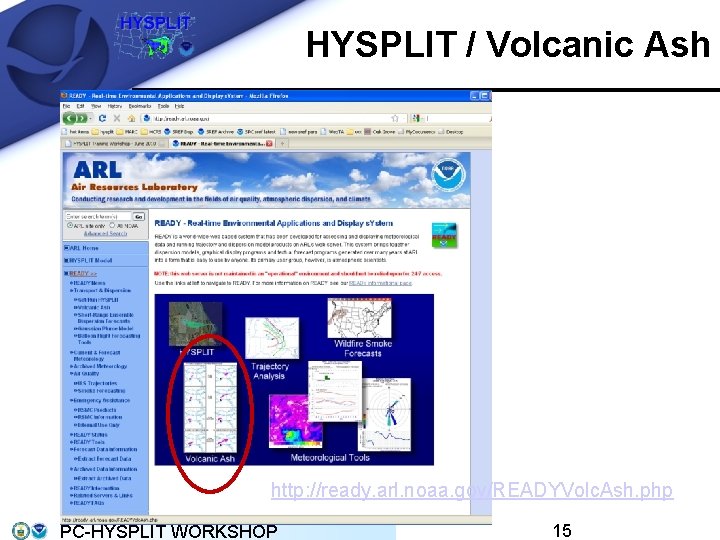Screen dimensions: 720x540
Task: Open Volcanic Ash in the sidebar
Action: [94, 307]
